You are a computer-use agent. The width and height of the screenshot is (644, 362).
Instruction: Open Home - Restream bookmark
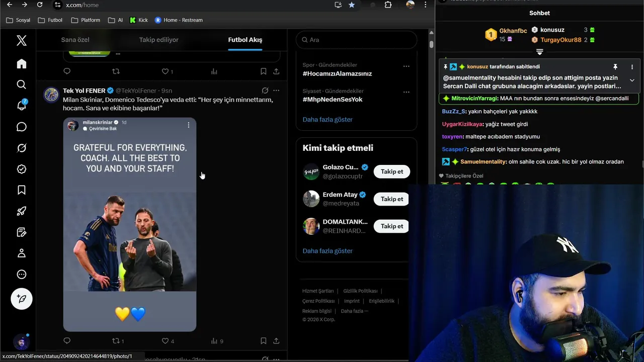click(x=179, y=20)
